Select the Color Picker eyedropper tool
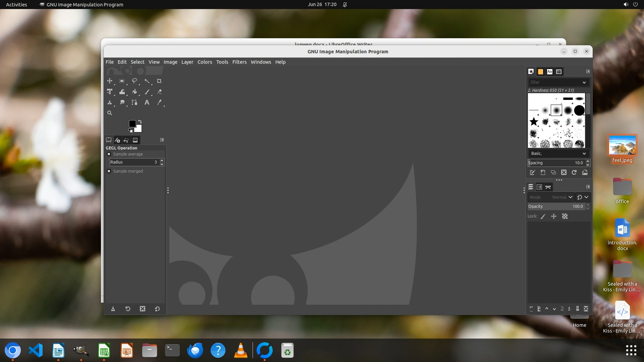Screen dimensions: 644x362 click(159, 102)
